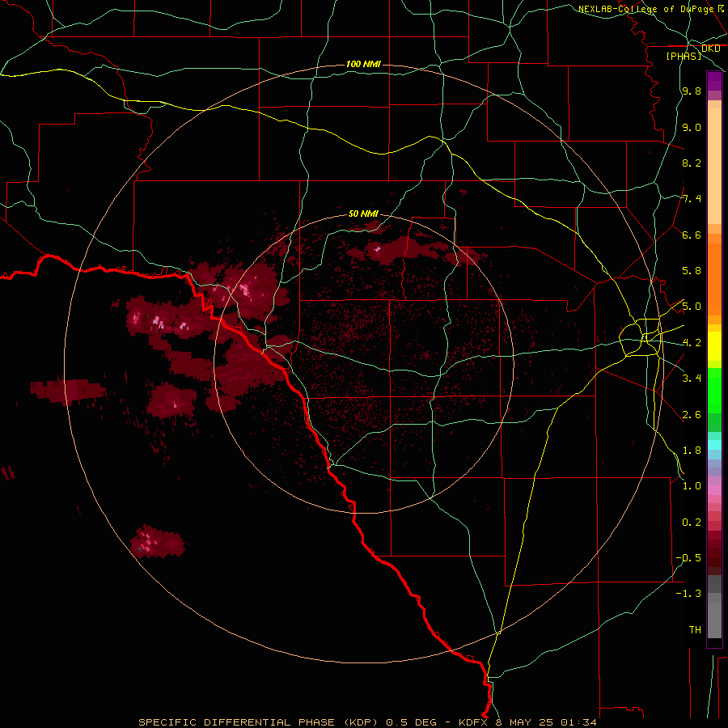
Task: Click the 9.8 value on the color scale
Action: pyautogui.click(x=692, y=91)
